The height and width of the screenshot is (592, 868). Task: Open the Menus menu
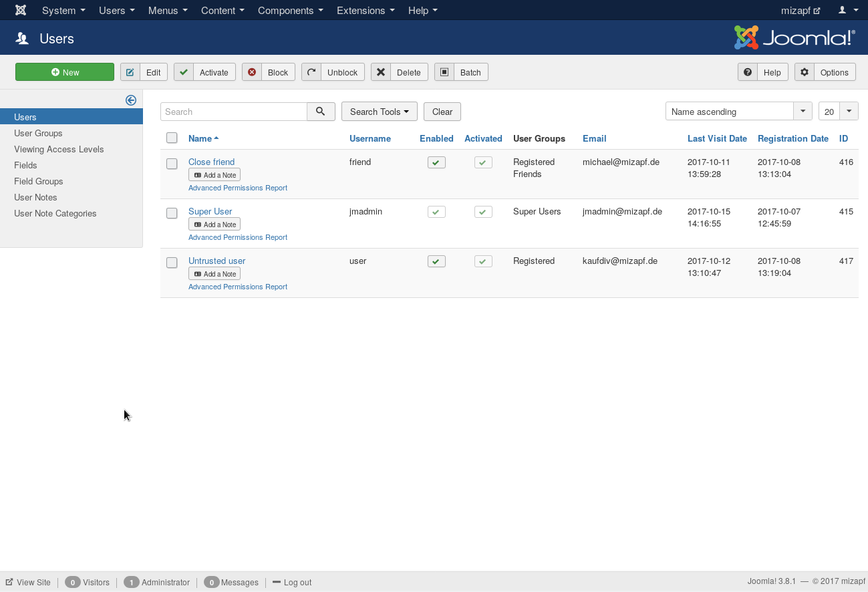[168, 10]
